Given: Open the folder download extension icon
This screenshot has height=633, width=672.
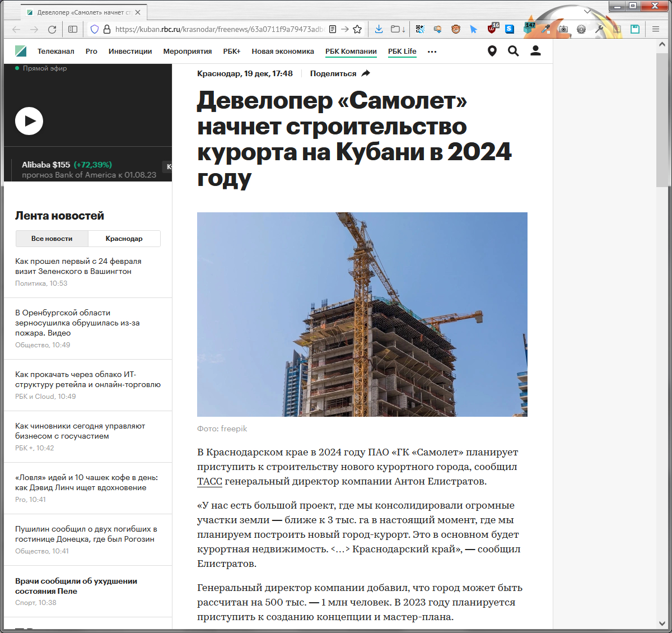Looking at the screenshot, I should tap(398, 29).
